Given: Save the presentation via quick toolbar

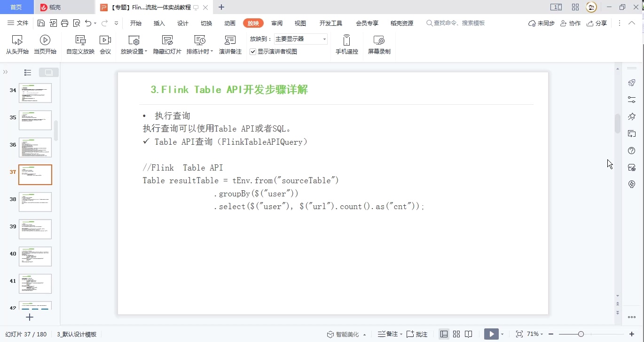Looking at the screenshot, I should point(41,23).
